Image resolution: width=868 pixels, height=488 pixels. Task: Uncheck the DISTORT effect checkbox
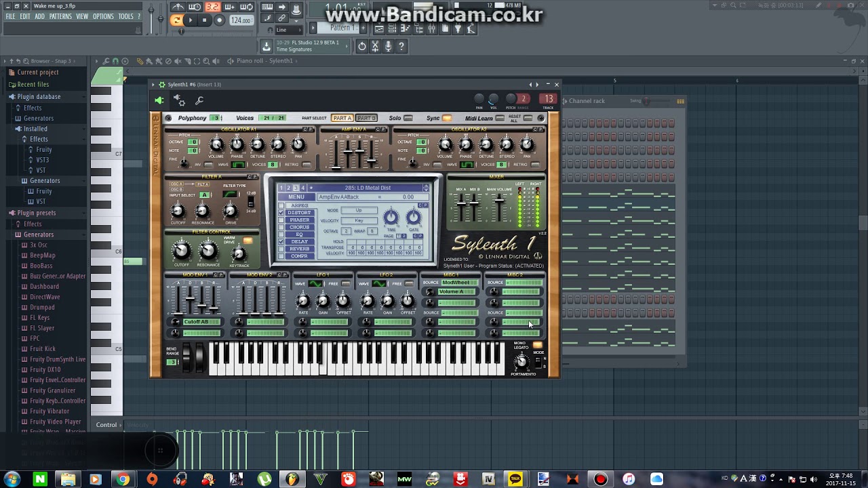(281, 213)
